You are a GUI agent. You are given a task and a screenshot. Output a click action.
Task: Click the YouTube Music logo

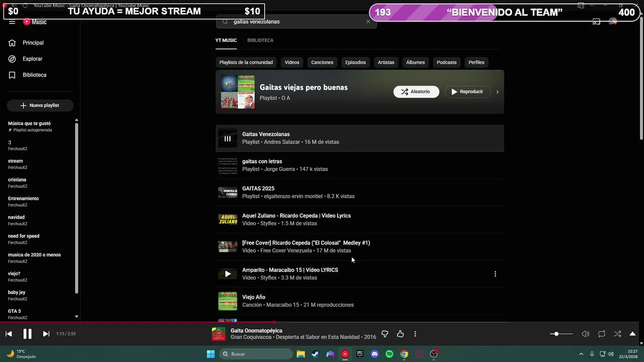tap(35, 22)
